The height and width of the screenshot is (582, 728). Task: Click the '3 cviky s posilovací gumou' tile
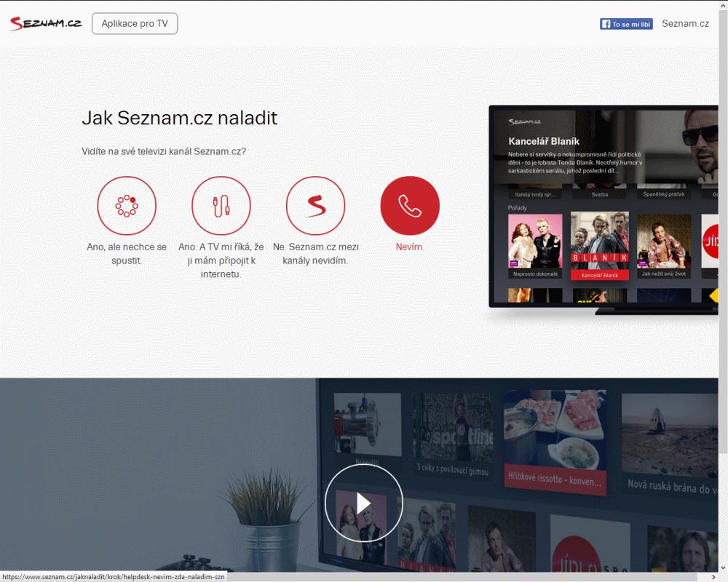(453, 436)
